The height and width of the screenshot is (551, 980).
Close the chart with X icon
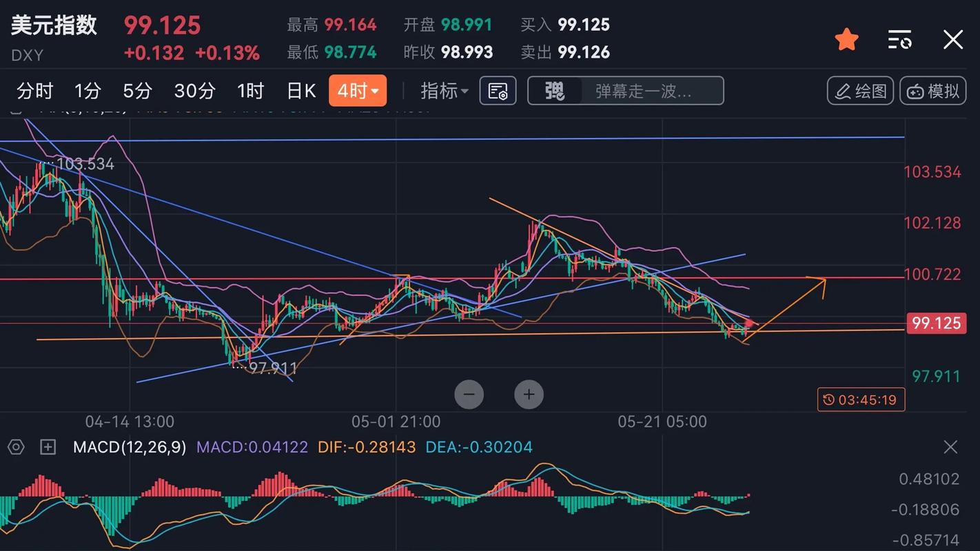pos(952,39)
